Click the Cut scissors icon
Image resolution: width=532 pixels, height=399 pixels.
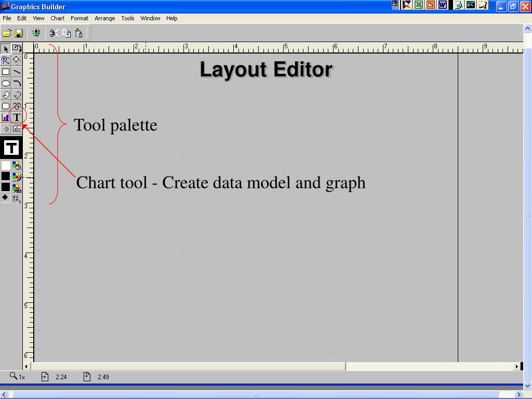tap(54, 33)
